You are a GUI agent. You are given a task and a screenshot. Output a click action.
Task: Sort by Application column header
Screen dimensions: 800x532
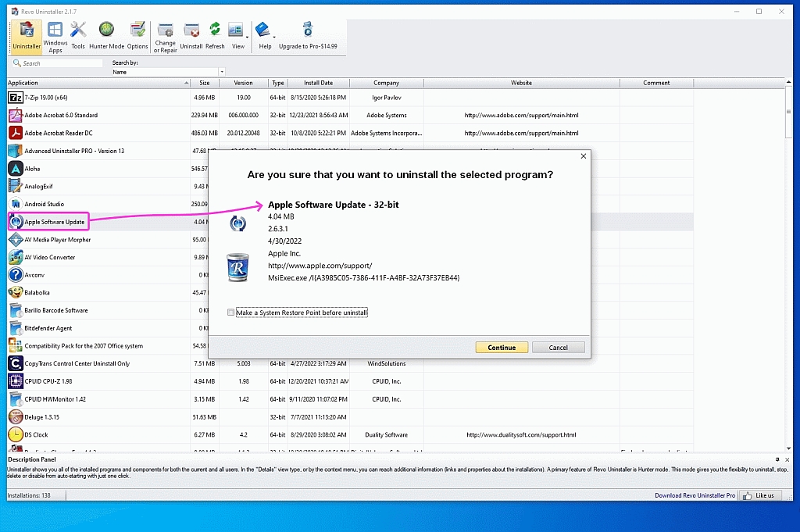click(x=98, y=83)
